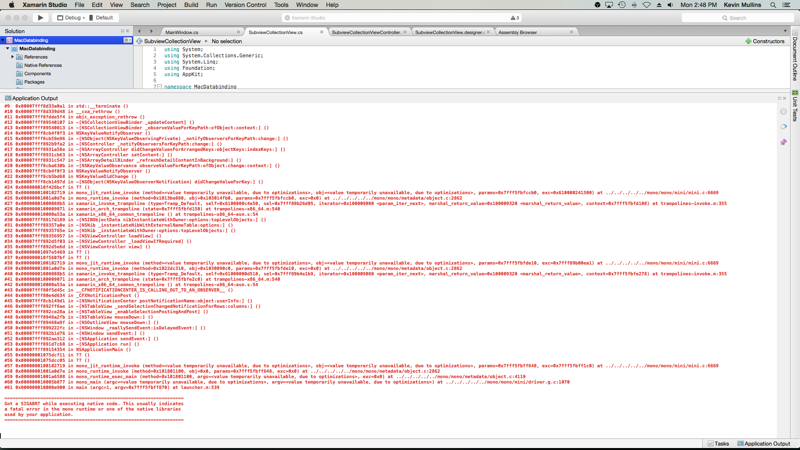Open Notification Center from the menu bar
Screen dimensions: 800x450
coord(787,5)
